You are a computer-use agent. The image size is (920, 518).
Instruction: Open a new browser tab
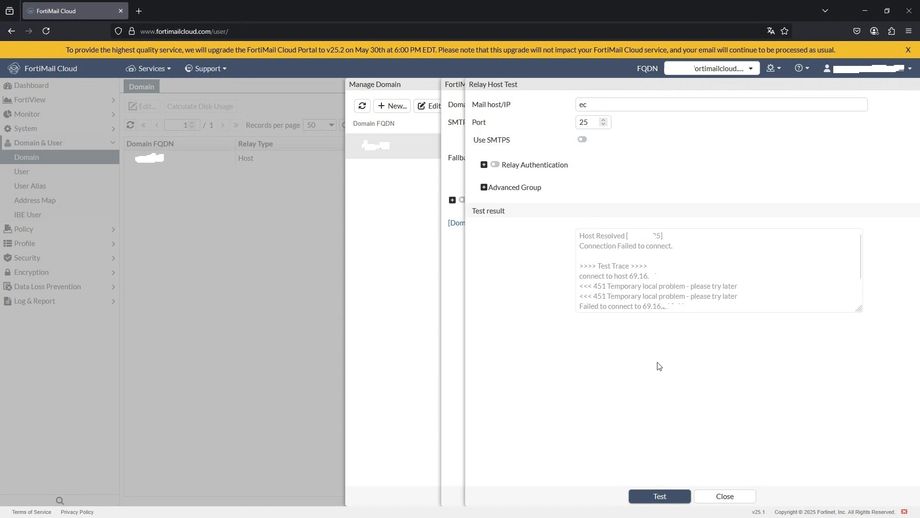pyautogui.click(x=138, y=11)
